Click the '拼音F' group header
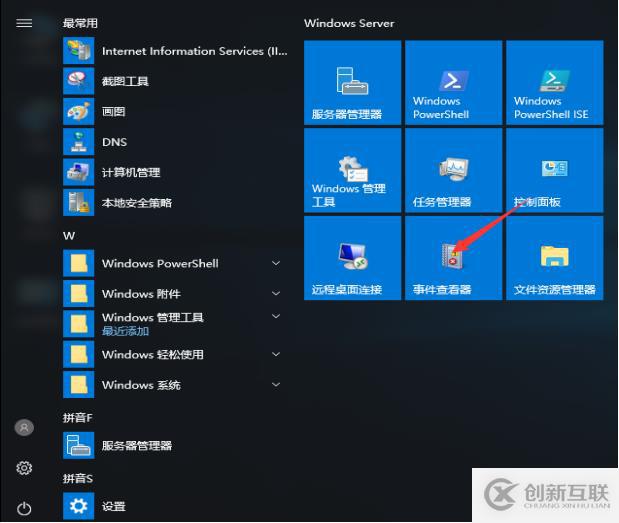The width and height of the screenshot is (619, 523). coord(77,418)
